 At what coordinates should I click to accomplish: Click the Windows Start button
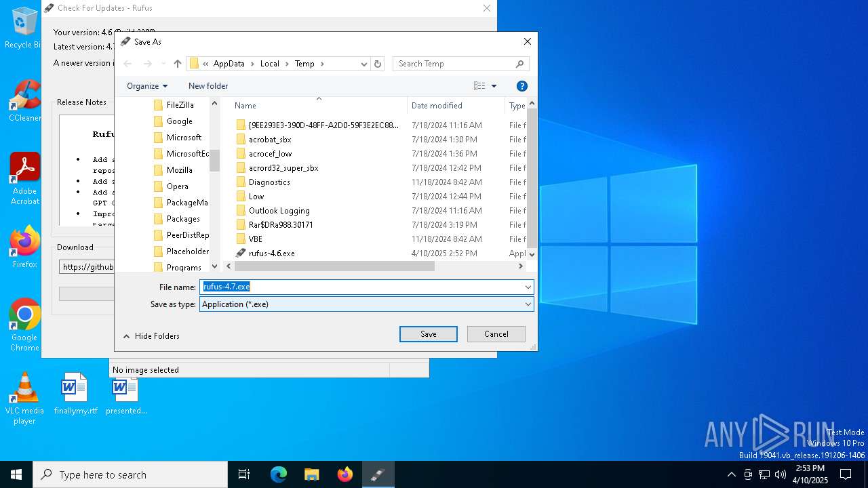click(16, 474)
